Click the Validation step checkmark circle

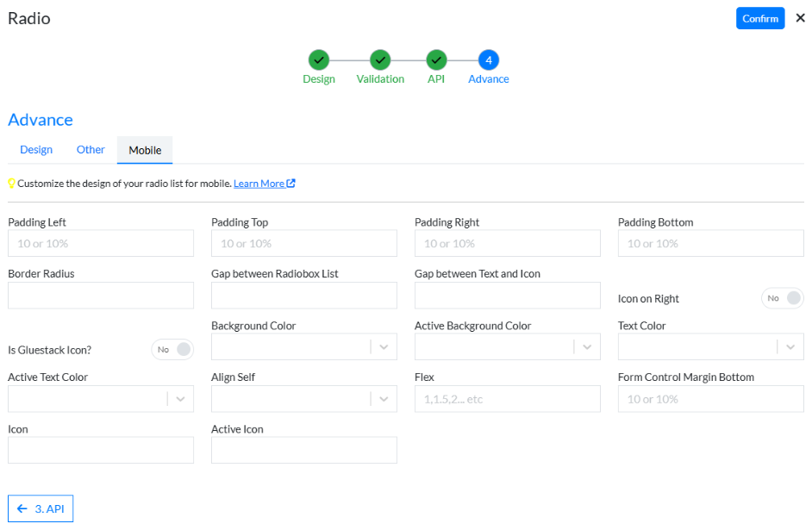[380, 60]
